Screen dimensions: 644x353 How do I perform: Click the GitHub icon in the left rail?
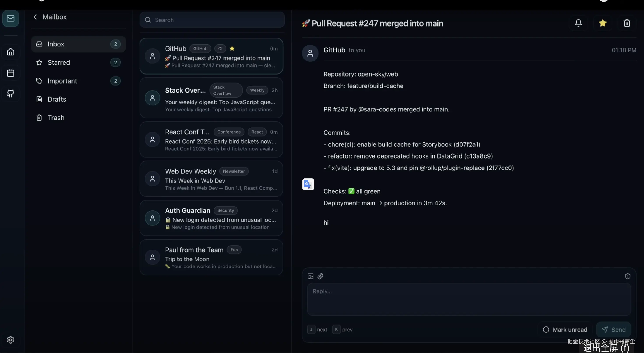click(11, 94)
